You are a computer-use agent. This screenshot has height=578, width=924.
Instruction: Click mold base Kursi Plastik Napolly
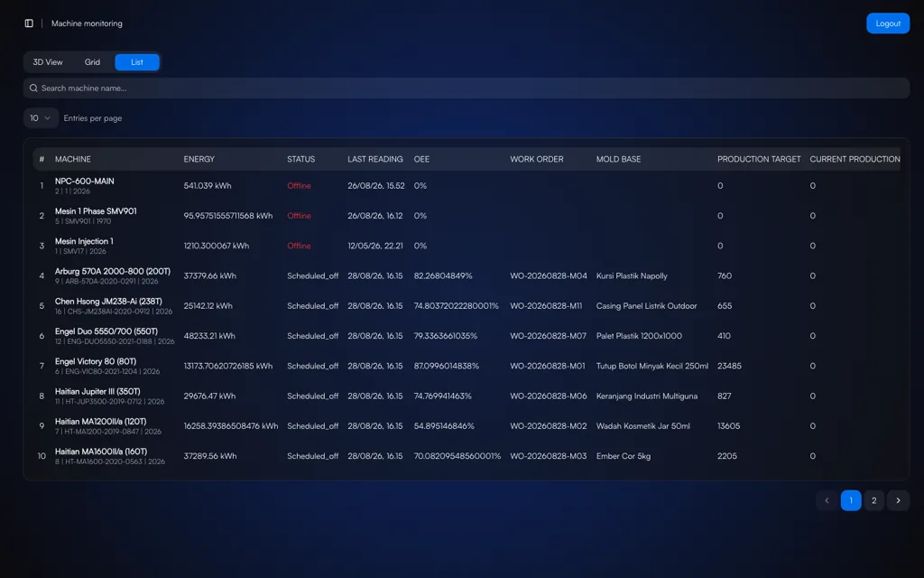[632, 276]
